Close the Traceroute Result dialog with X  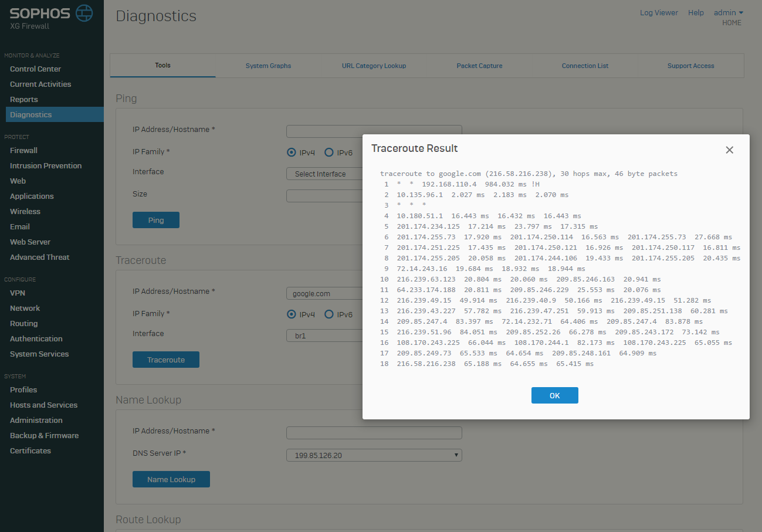pos(729,150)
